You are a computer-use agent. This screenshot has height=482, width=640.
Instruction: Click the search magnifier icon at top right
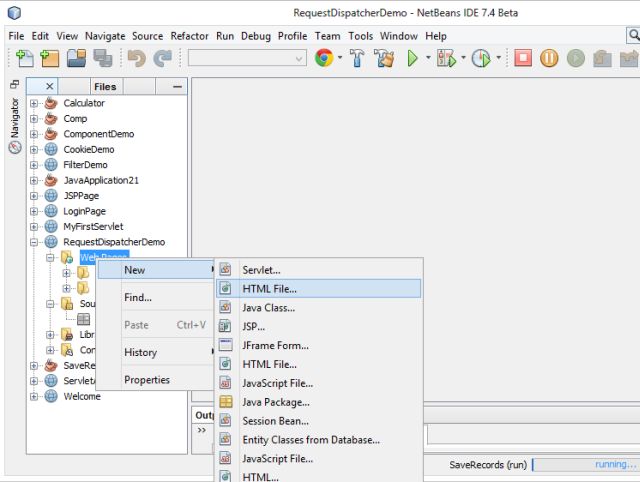click(633, 35)
